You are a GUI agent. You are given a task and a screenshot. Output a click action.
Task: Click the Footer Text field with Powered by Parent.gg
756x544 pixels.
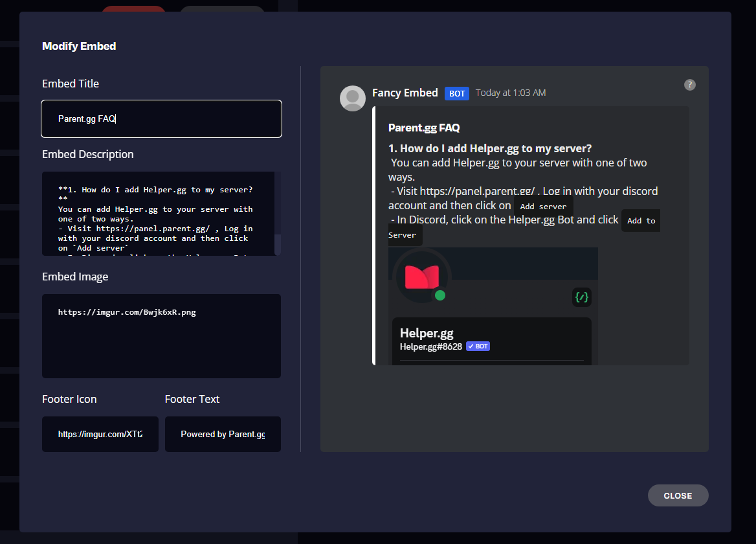click(x=223, y=434)
